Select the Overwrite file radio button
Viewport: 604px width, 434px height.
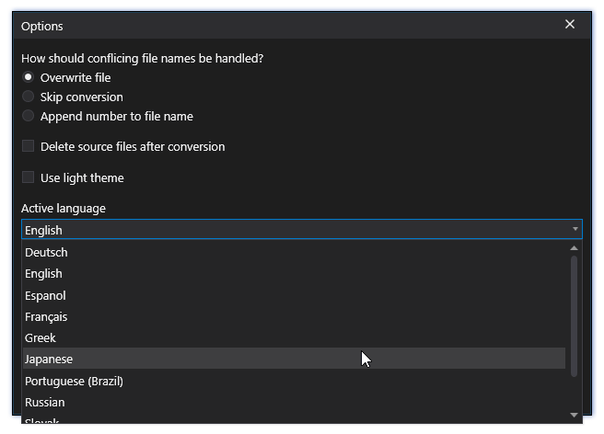(28, 77)
